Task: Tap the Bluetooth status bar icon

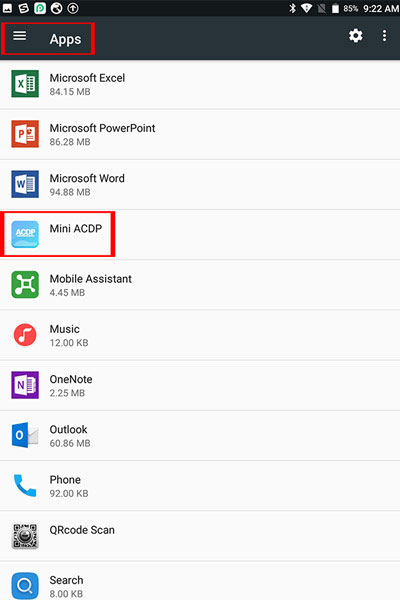Action: 292,8
